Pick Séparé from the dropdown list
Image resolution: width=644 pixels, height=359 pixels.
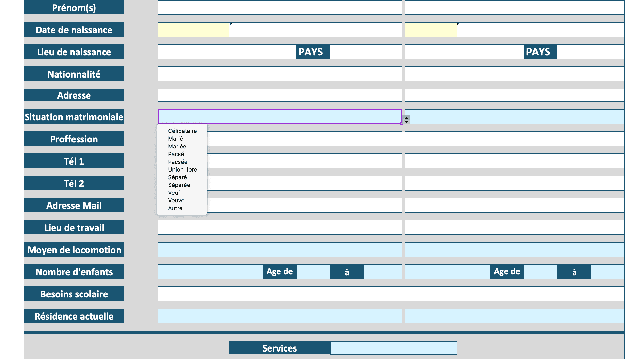pos(177,177)
